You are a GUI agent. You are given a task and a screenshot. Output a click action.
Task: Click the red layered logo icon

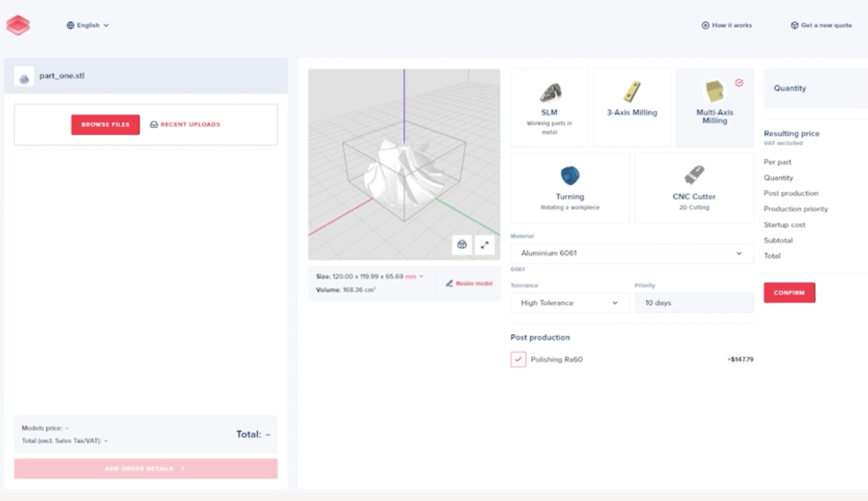point(18,25)
